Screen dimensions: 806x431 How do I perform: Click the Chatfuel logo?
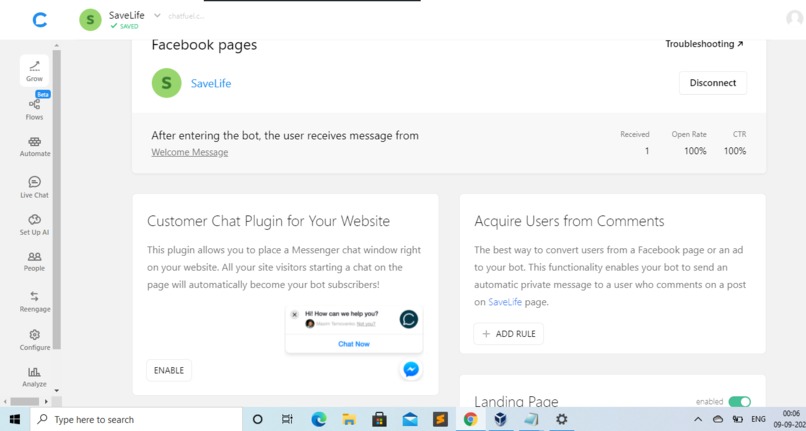(x=40, y=20)
